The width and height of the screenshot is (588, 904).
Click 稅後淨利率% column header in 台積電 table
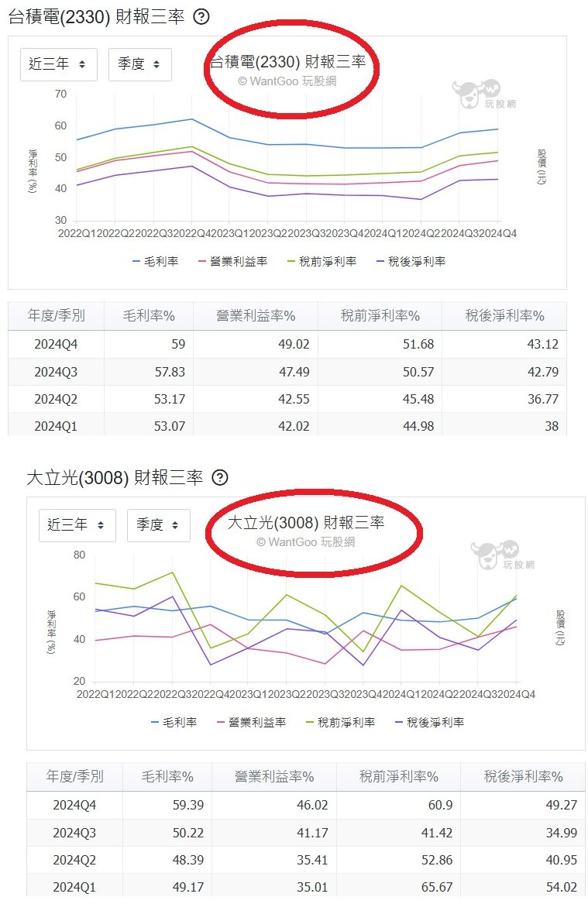(x=504, y=315)
